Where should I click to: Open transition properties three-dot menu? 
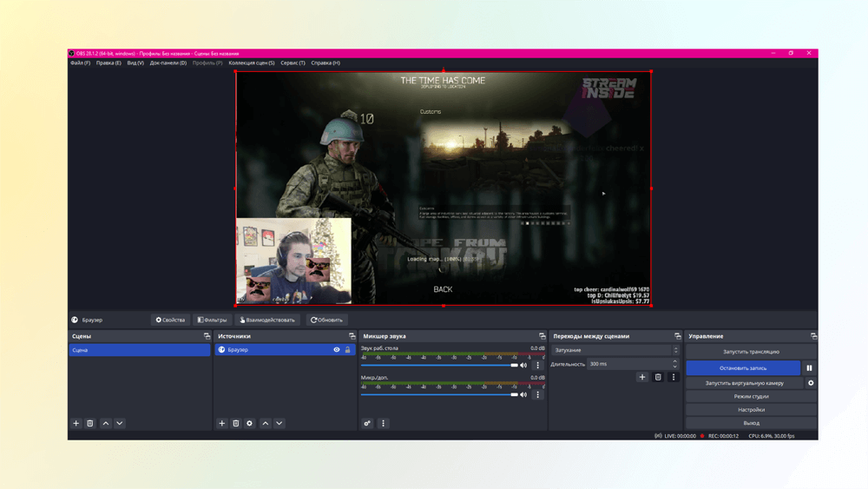[674, 377]
